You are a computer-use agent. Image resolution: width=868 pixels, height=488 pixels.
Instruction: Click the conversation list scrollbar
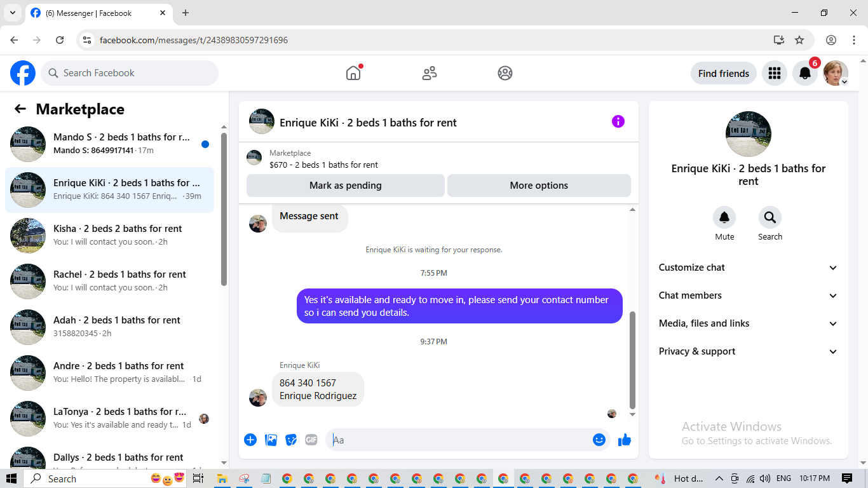tap(224, 210)
